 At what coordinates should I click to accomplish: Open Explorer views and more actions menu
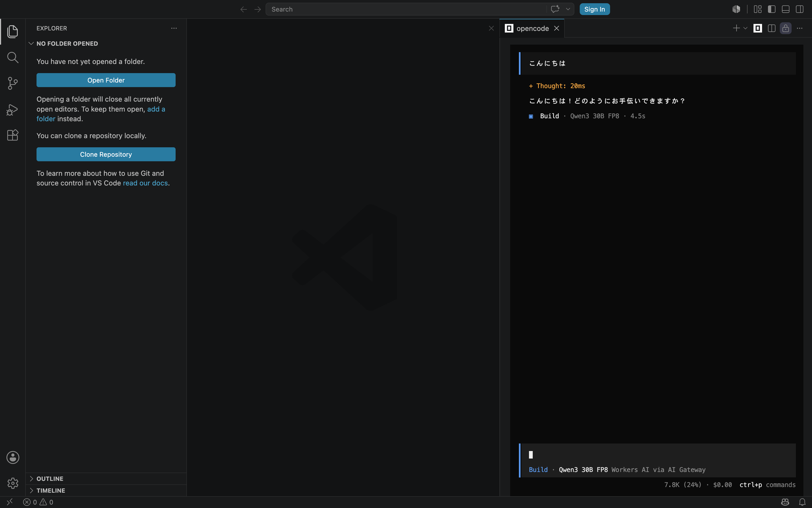click(x=174, y=28)
